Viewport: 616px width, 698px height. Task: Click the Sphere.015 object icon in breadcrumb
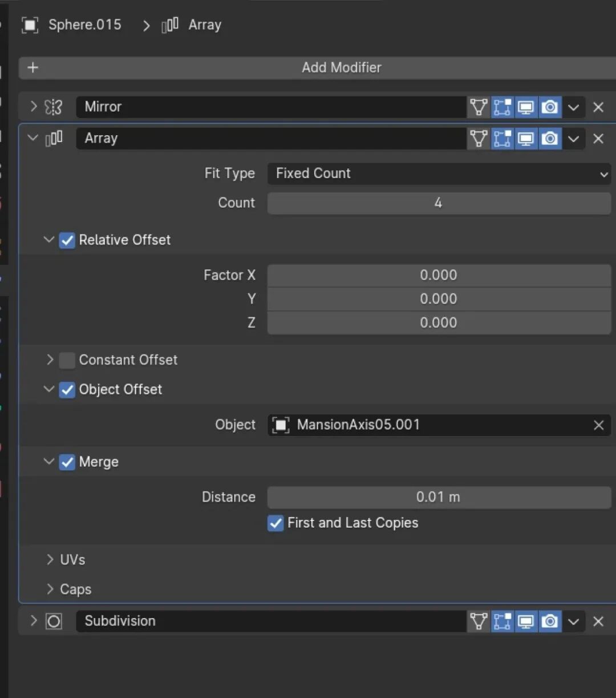point(30,25)
